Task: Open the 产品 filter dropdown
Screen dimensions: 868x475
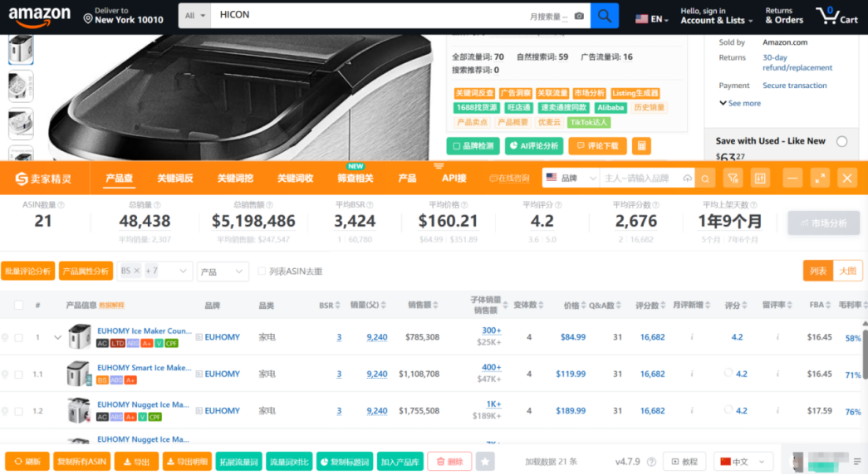Action: tap(222, 272)
